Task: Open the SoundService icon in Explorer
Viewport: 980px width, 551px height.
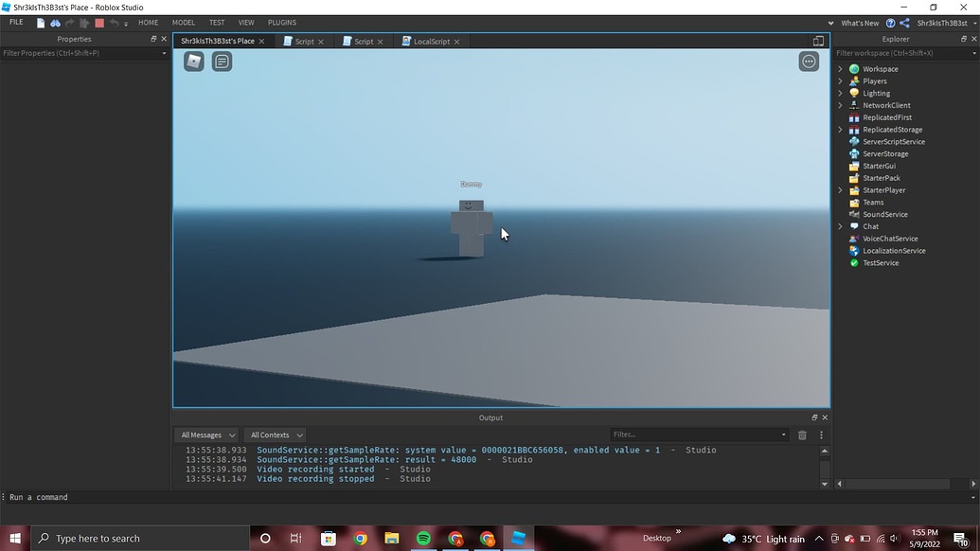Action: pyautogui.click(x=853, y=214)
